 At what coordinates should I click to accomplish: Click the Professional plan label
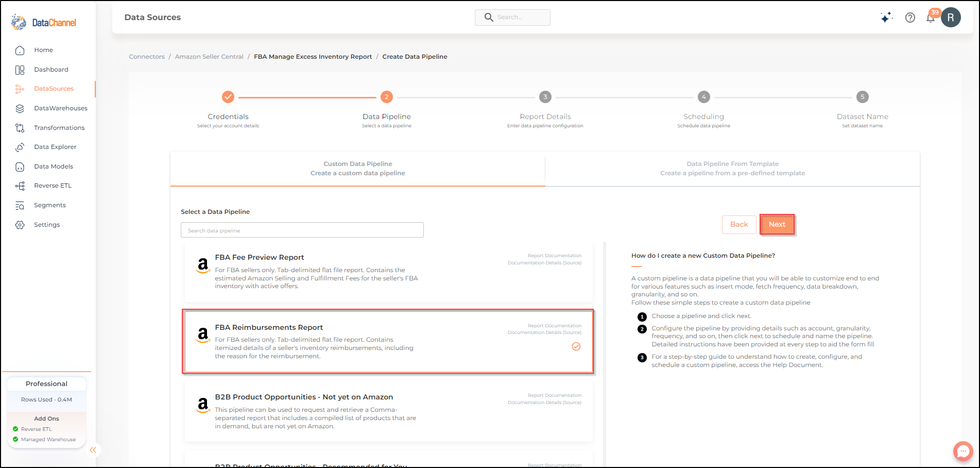point(46,384)
